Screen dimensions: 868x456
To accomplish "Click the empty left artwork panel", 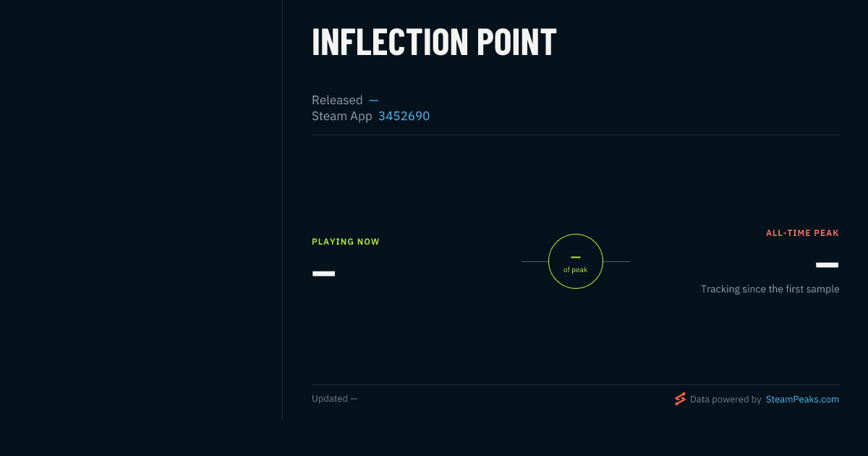I will click(141, 210).
